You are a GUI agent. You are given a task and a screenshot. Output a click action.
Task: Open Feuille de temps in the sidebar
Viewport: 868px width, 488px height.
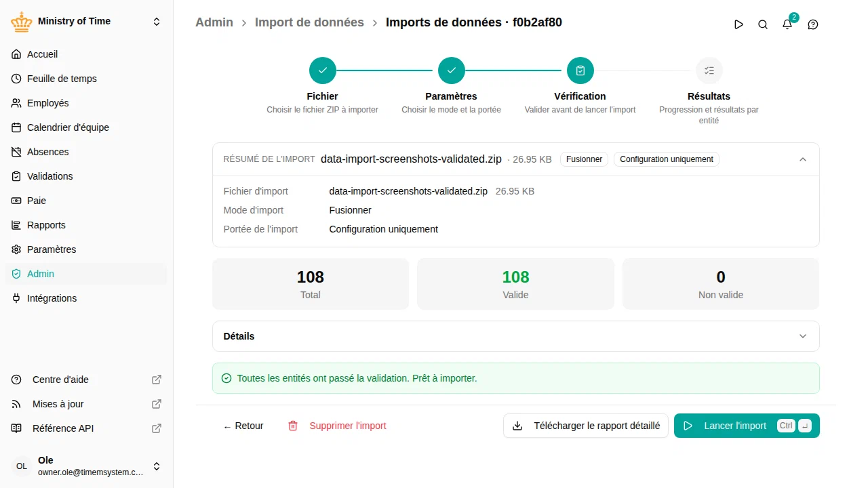coord(86,79)
